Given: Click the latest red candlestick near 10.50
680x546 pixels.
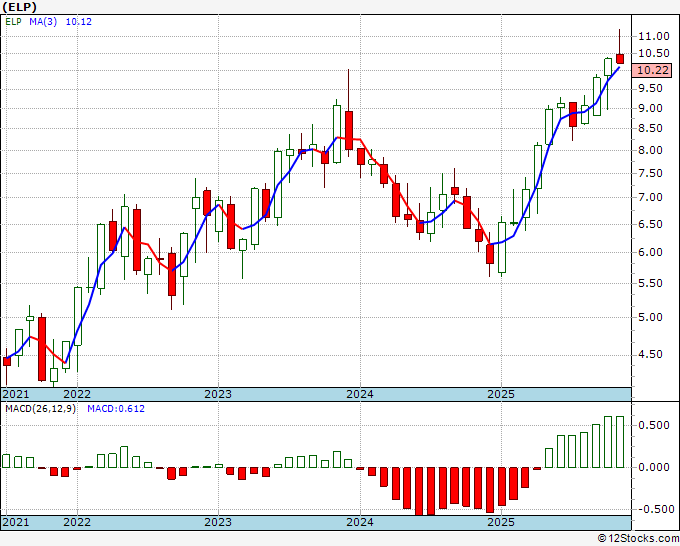Looking at the screenshot, I should point(620,59).
